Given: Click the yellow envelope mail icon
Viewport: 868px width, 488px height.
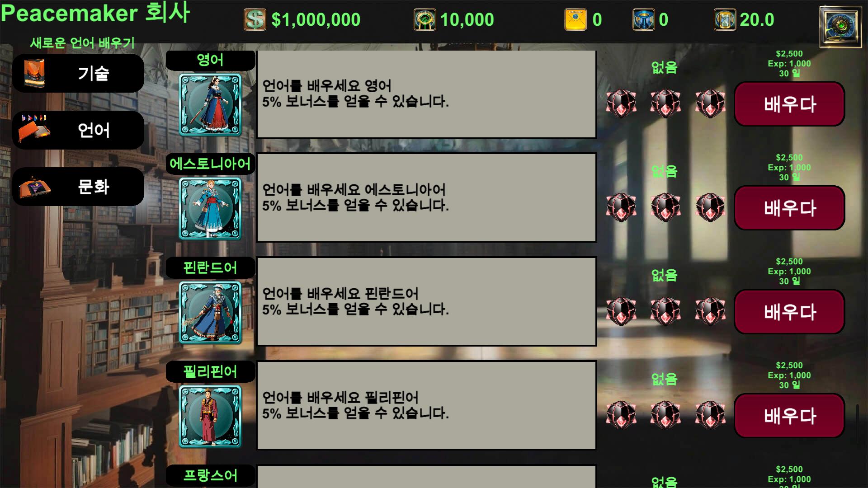Looking at the screenshot, I should 576,19.
